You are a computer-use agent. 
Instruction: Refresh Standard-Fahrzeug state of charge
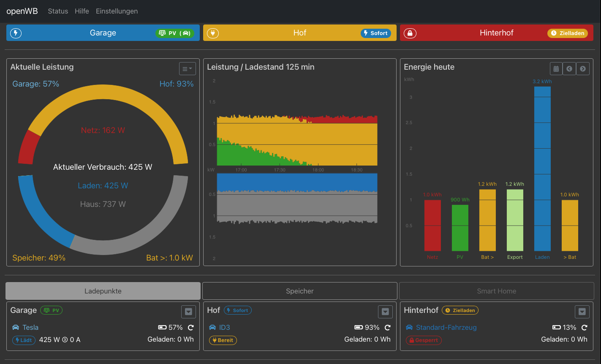click(585, 327)
